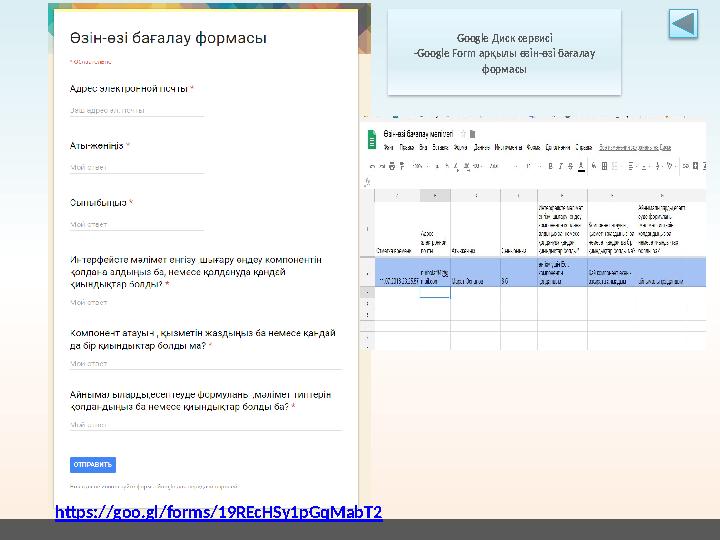Click the Сыныбыңыз answer field
Image resolution: width=720 pixels, height=540 pixels.
[x=137, y=225]
